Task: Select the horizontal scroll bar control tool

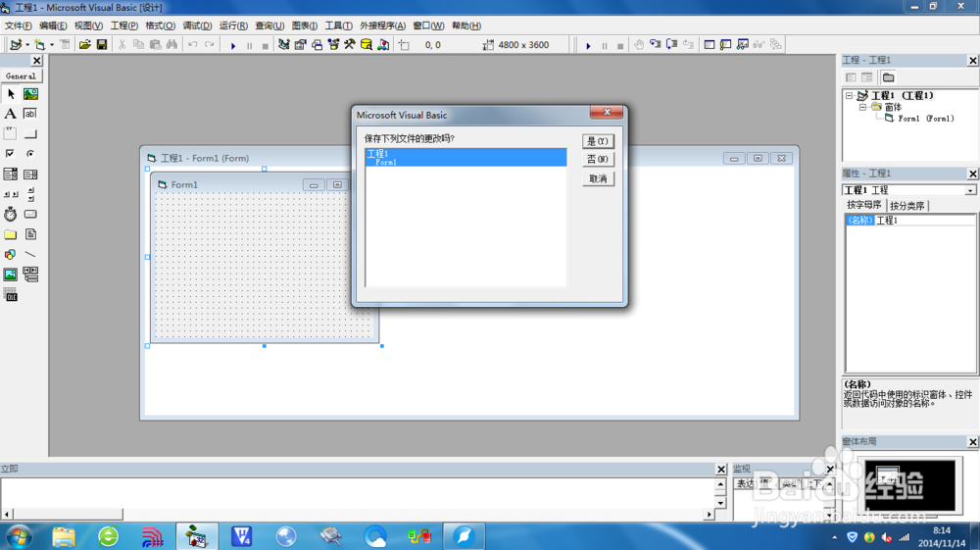Action: (11, 194)
